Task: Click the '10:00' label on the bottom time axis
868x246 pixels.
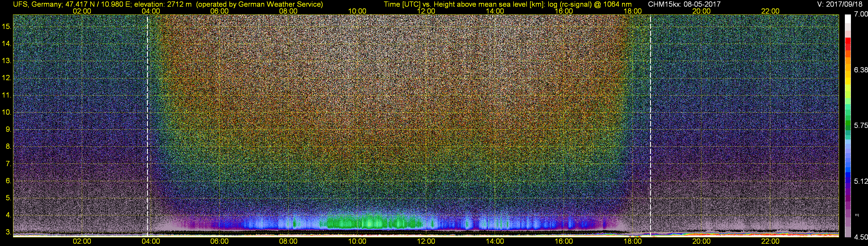Action: click(x=357, y=241)
